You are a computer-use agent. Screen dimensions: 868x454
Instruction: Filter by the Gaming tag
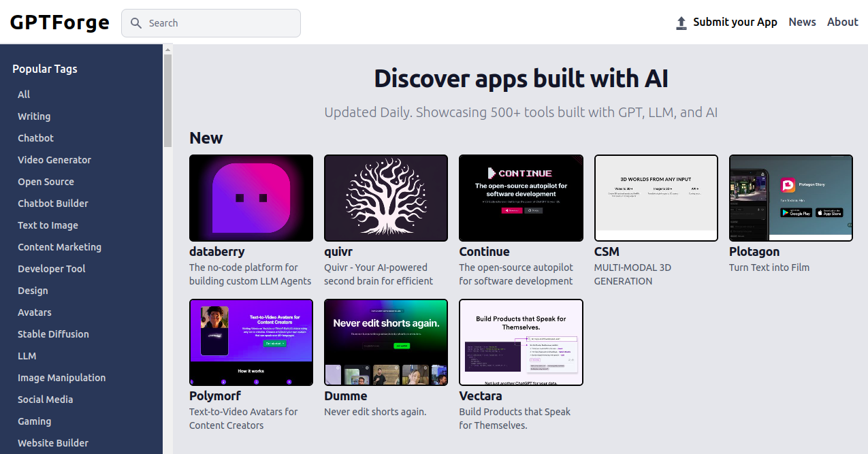(35, 421)
